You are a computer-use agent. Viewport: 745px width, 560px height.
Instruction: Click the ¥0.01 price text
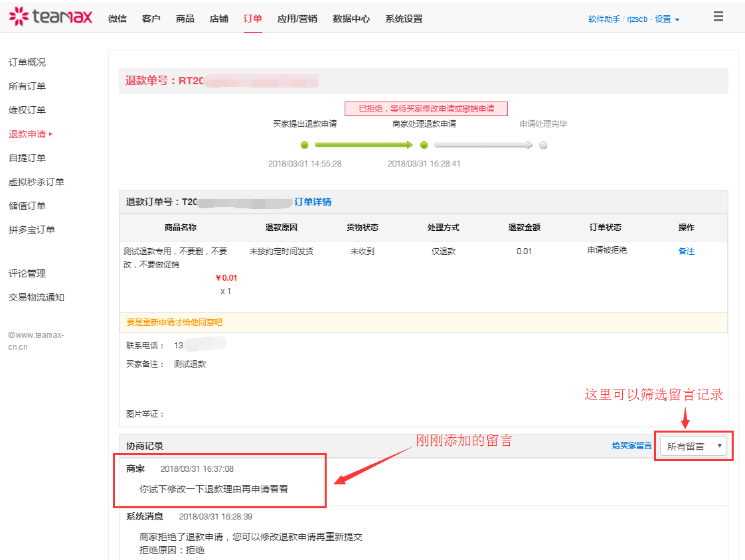226,278
